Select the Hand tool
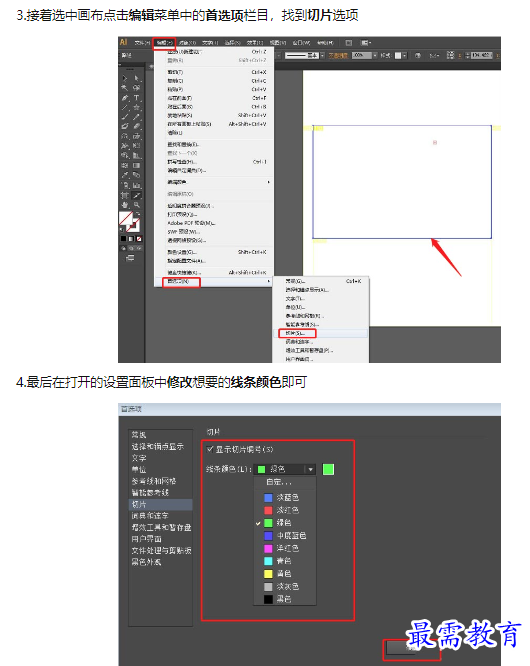The width and height of the screenshot is (530, 666). pyautogui.click(x=124, y=205)
